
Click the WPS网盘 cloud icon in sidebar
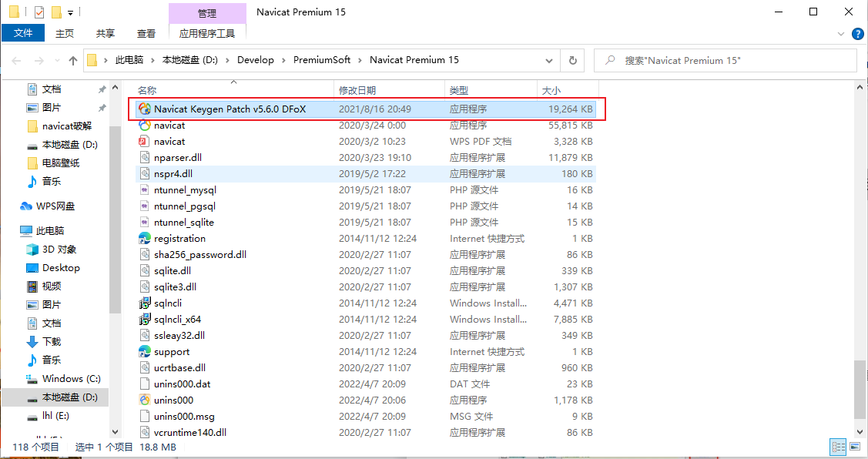(x=26, y=206)
